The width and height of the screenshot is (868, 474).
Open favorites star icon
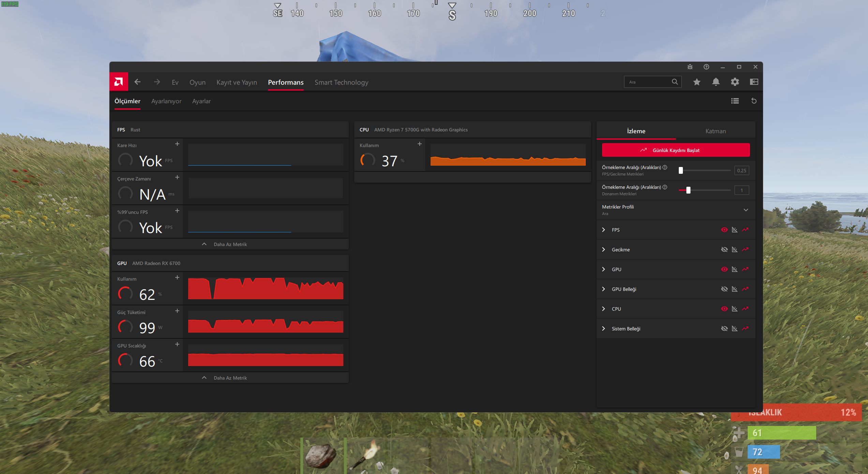(697, 82)
